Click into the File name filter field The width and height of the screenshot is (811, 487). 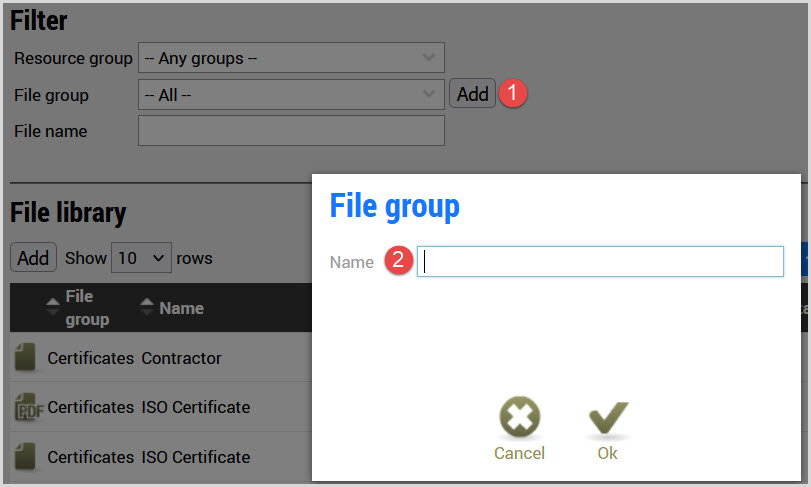(x=291, y=131)
